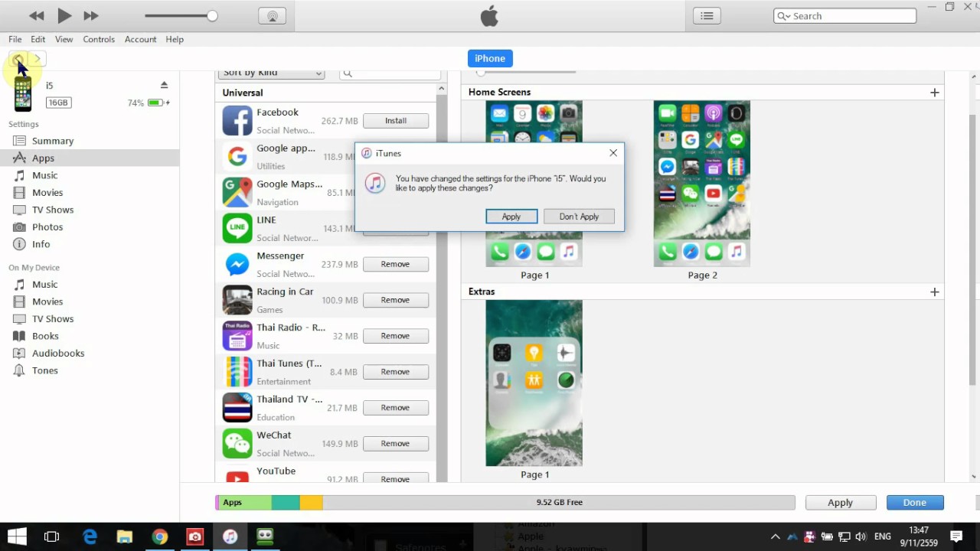Viewport: 980px width, 551px height.
Task: Remove the Thai Tunes app
Action: coord(396,372)
